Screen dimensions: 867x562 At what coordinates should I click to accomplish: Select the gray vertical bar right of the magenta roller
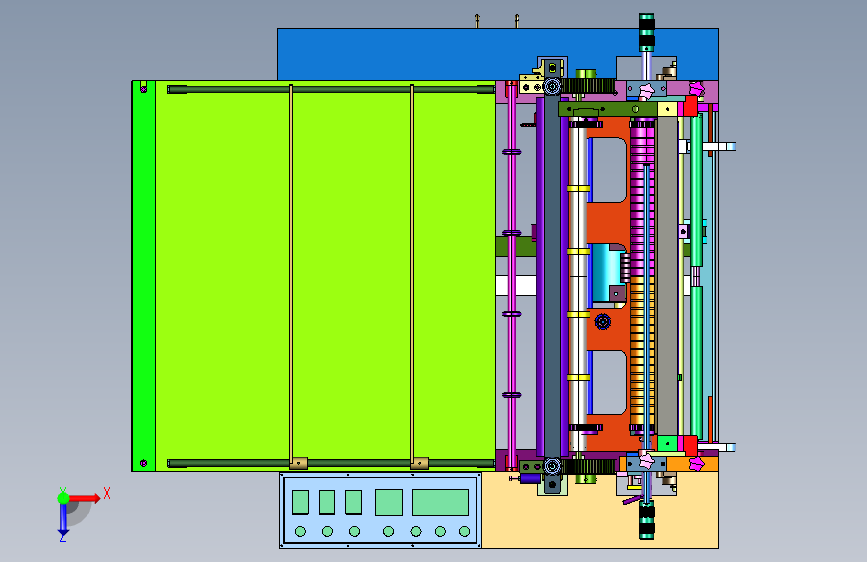coord(667,275)
